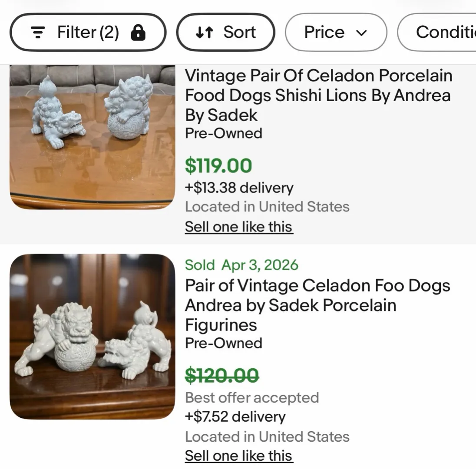Click the +$13.38 delivery text

[x=239, y=188]
